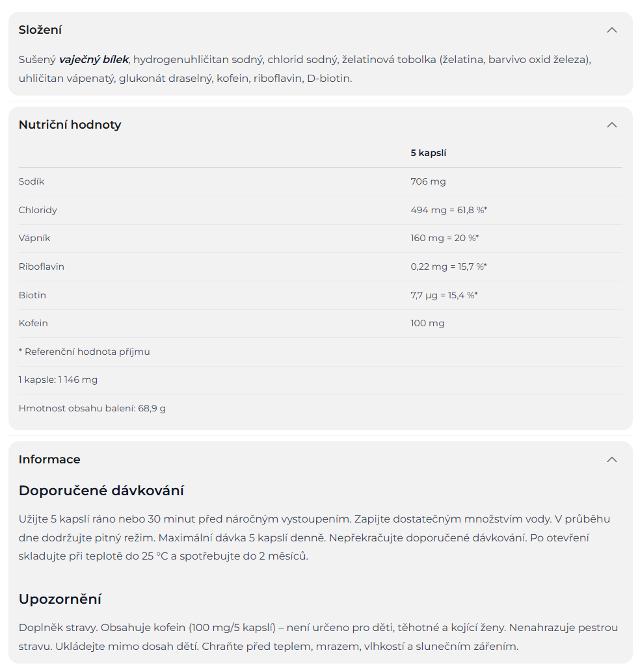Select the Biotin row label
This screenshot has height=672, width=638.
(33, 295)
